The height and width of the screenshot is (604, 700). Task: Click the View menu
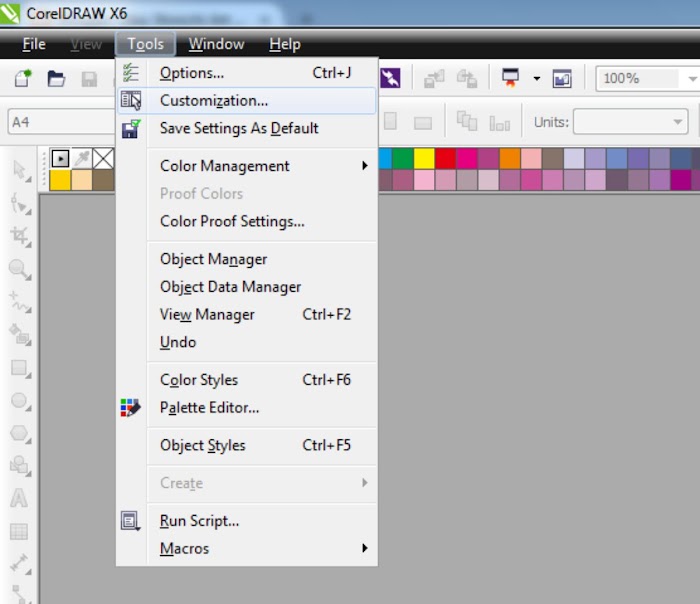click(x=86, y=44)
